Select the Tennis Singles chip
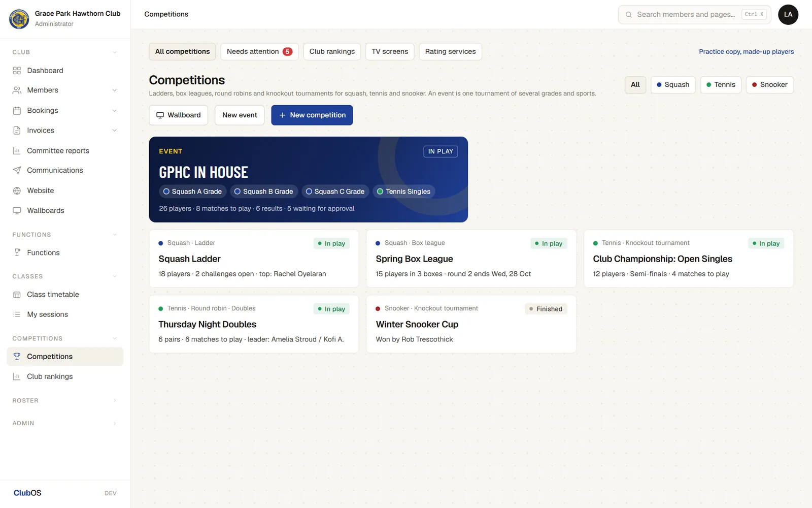This screenshot has width=812, height=508. 403,192
